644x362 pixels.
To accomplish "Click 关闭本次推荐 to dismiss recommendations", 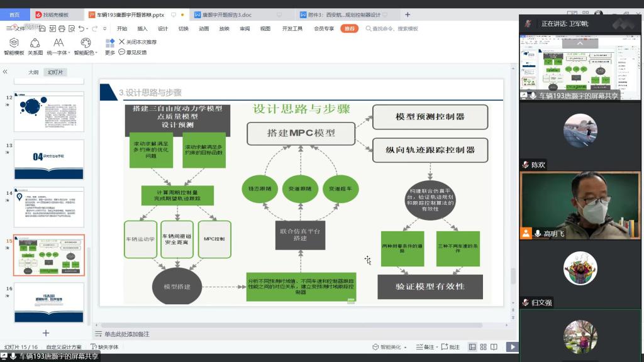I will click(138, 42).
